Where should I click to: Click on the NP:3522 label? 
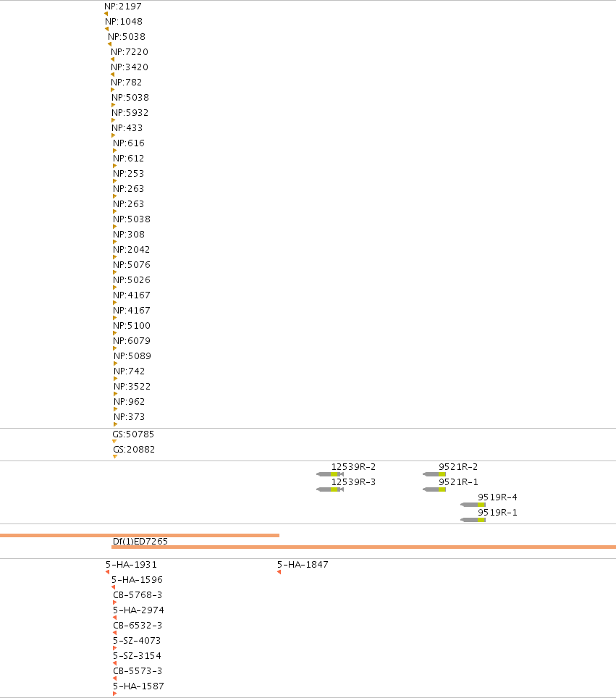[132, 386]
